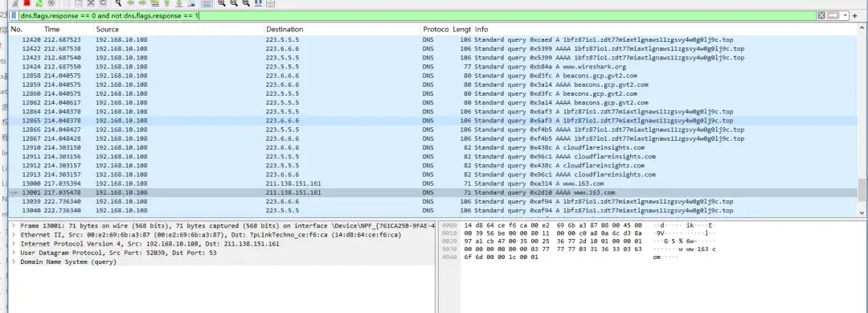This screenshot has width=868, height=313.
Task: Select packet 12866, the 0xf4b5 query to 223.5.5.5
Action: [433, 129]
